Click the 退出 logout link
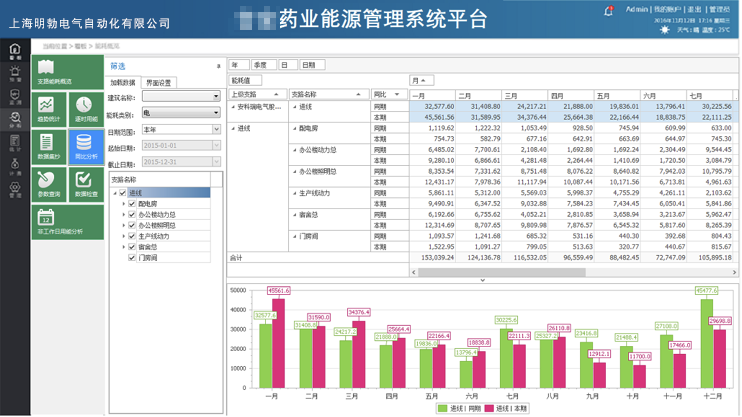This screenshot has width=742, height=417. pyautogui.click(x=694, y=9)
